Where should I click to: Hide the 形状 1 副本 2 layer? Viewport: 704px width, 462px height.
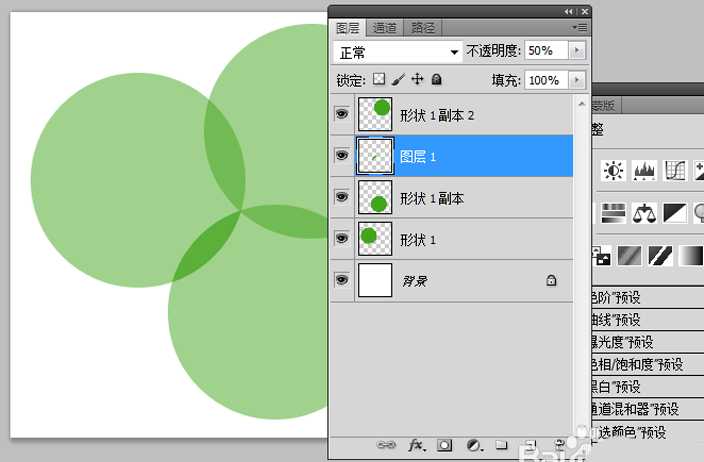pyautogui.click(x=342, y=115)
